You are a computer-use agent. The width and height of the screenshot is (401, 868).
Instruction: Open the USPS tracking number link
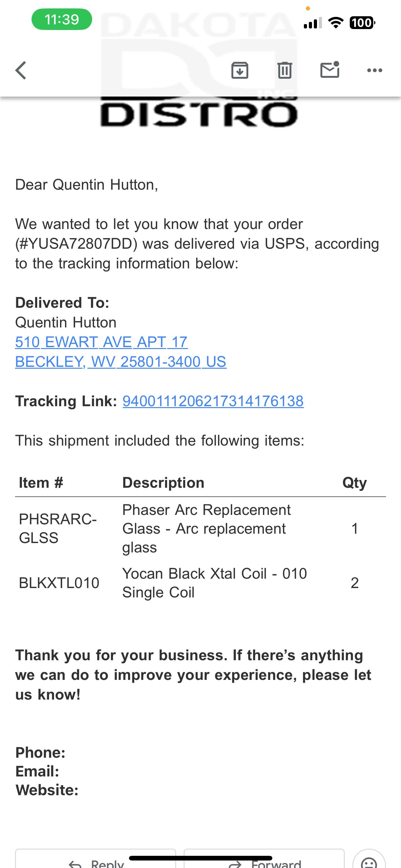coord(213,401)
